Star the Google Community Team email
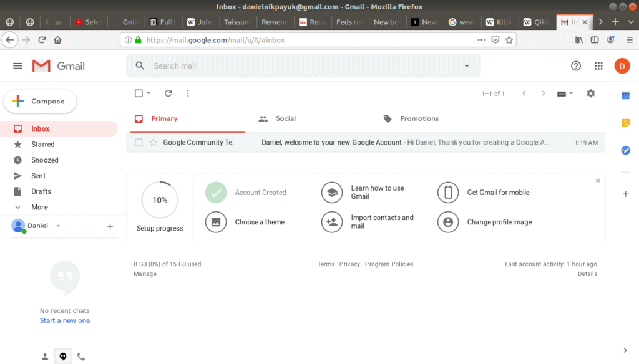This screenshot has height=364, width=639. click(154, 143)
